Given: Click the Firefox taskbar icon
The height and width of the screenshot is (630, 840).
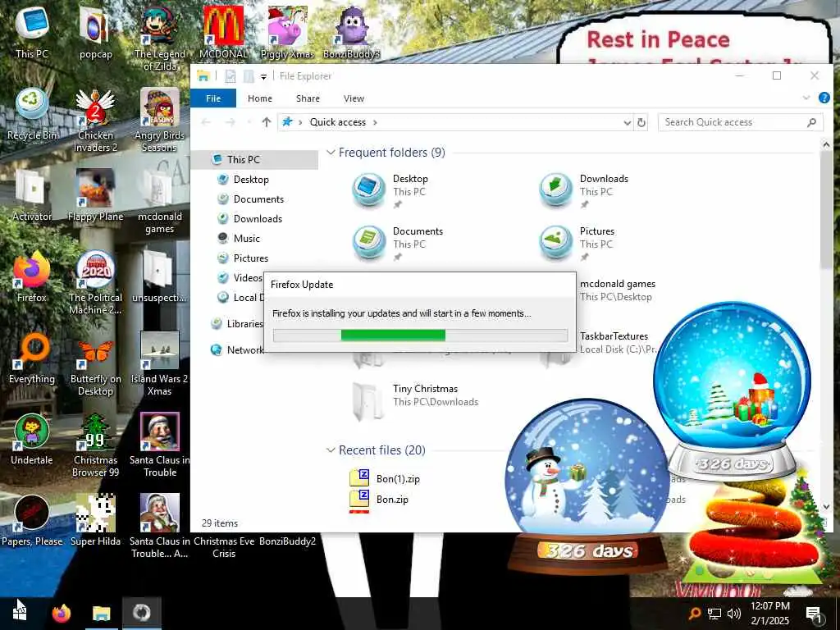Looking at the screenshot, I should tap(61, 613).
